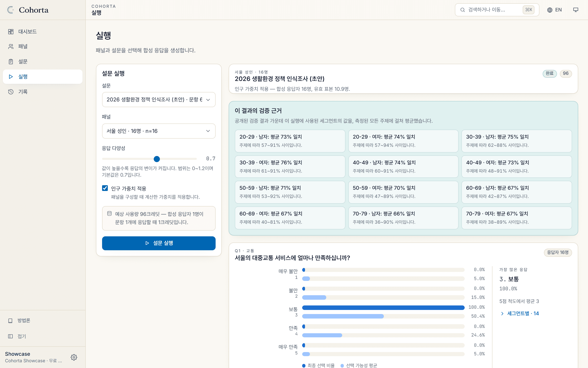Click the 응답 다양성 slider handle

[157, 159]
